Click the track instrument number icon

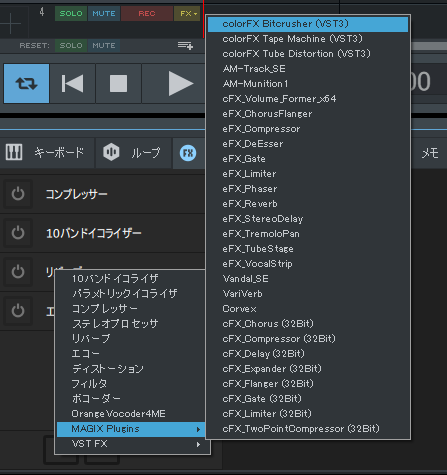[42, 12]
